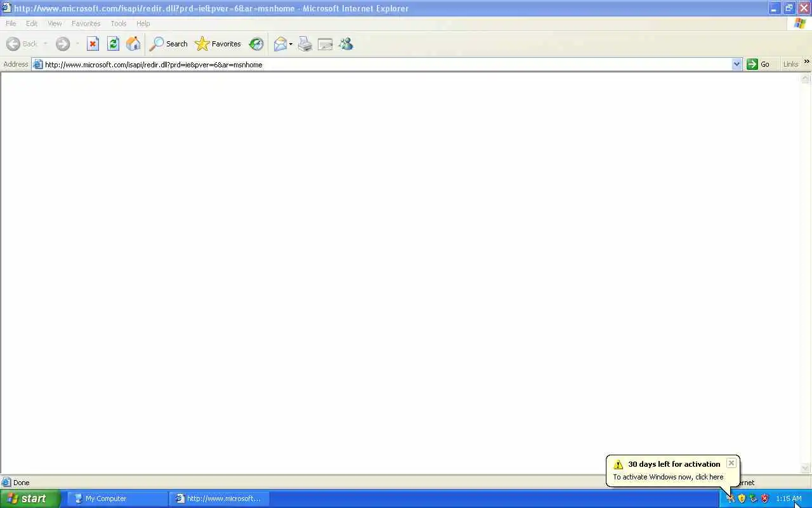
Task: Open the Edit menu
Action: 32,23
